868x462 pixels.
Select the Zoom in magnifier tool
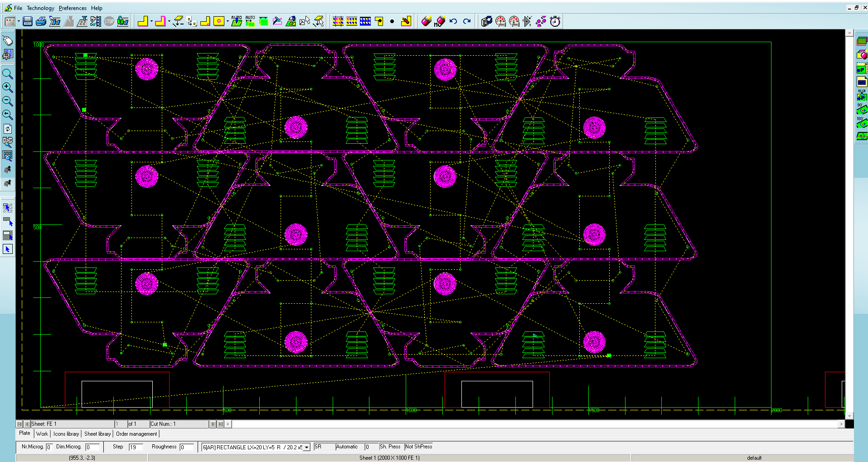(8, 88)
